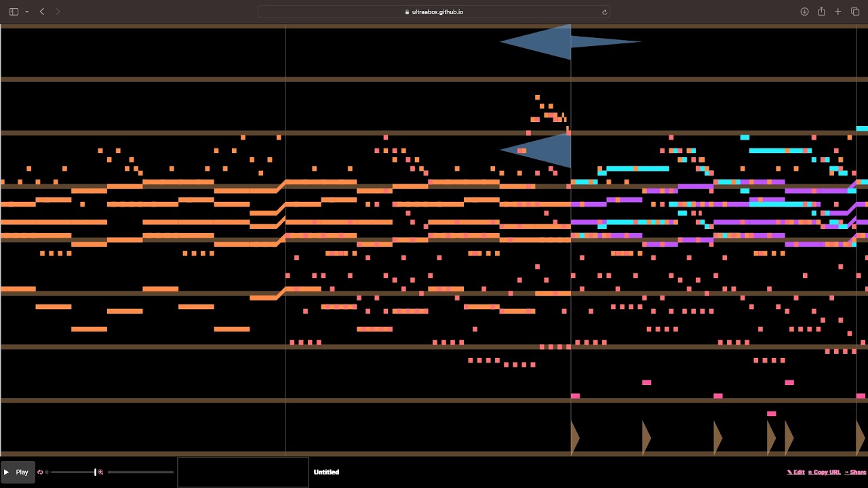Click the song timeline overview box
868x488 pixels.
(243, 472)
